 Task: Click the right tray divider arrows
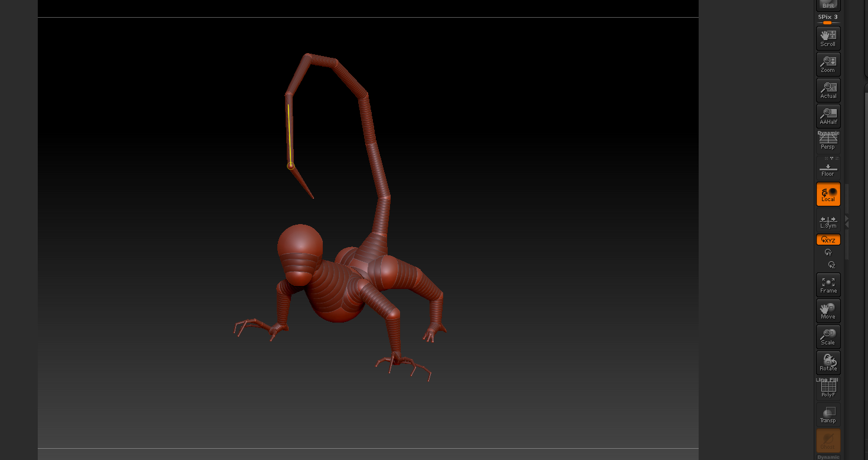click(x=847, y=221)
